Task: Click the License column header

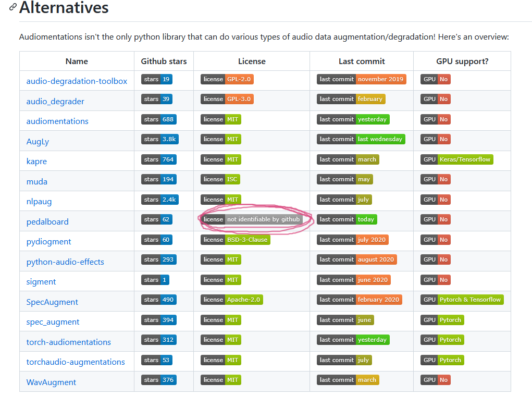Action: pos(252,61)
